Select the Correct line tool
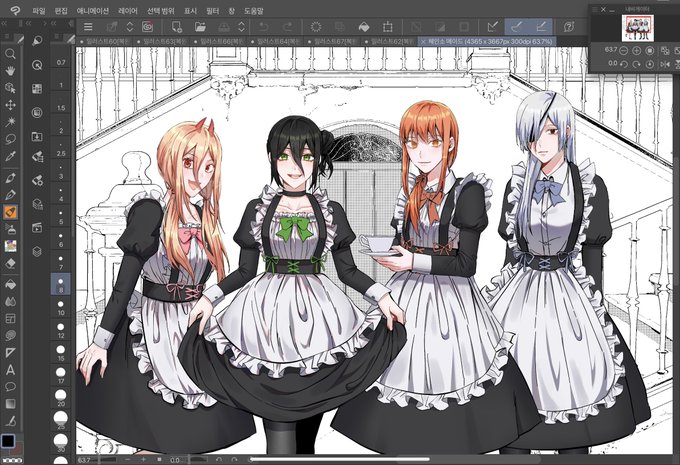This screenshot has width=680, height=465. click(x=10, y=421)
